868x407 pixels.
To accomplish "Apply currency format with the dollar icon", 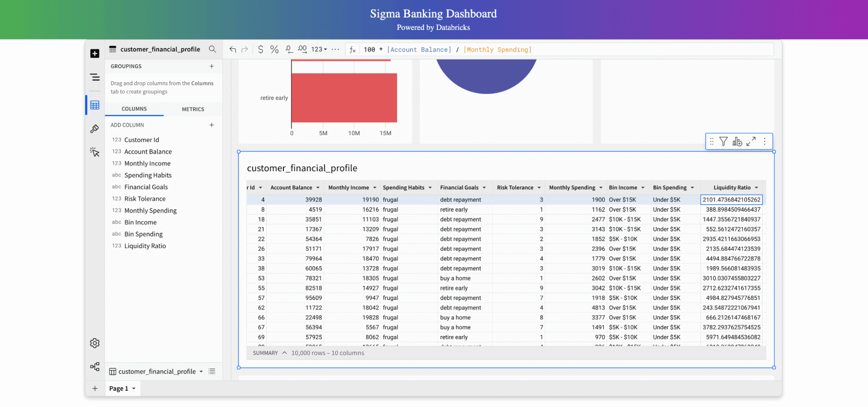I will (x=261, y=49).
